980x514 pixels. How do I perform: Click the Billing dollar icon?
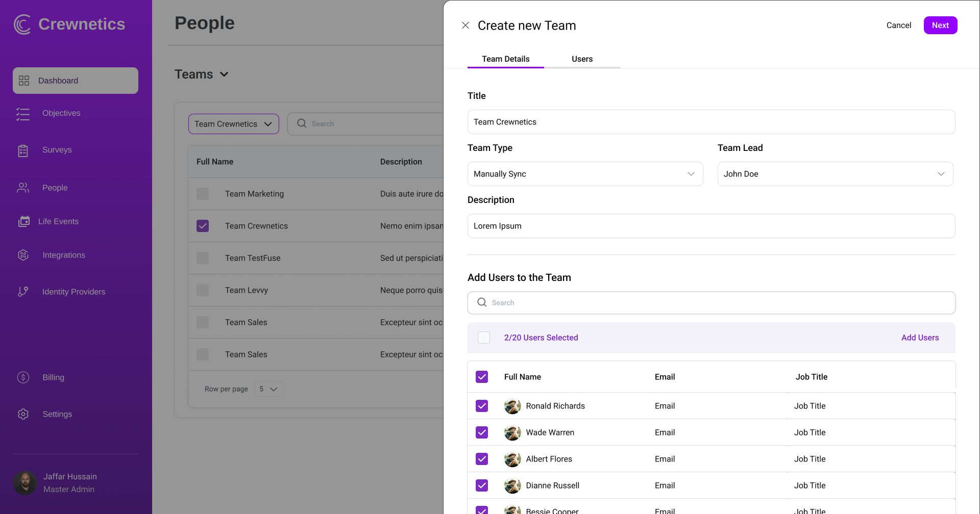(x=23, y=377)
